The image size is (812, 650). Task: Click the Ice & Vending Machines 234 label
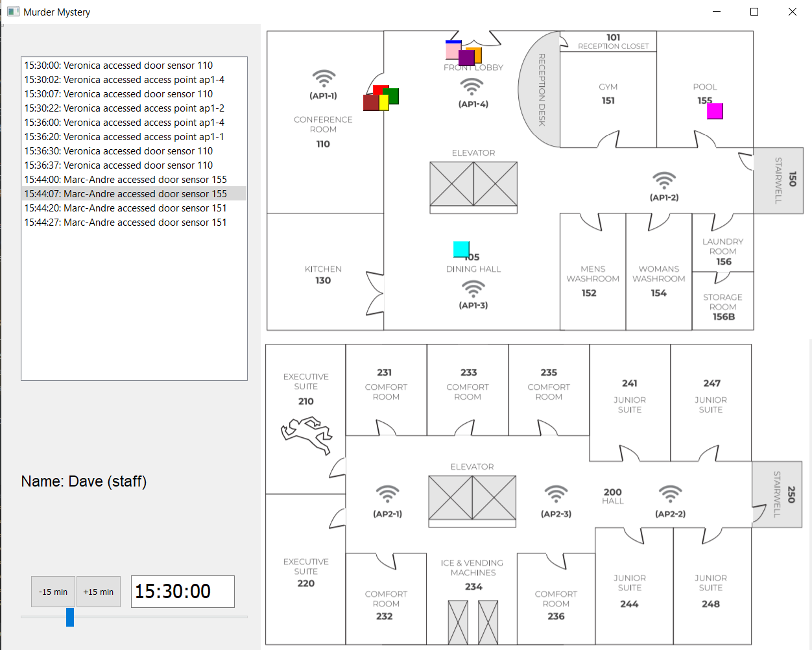click(x=473, y=575)
